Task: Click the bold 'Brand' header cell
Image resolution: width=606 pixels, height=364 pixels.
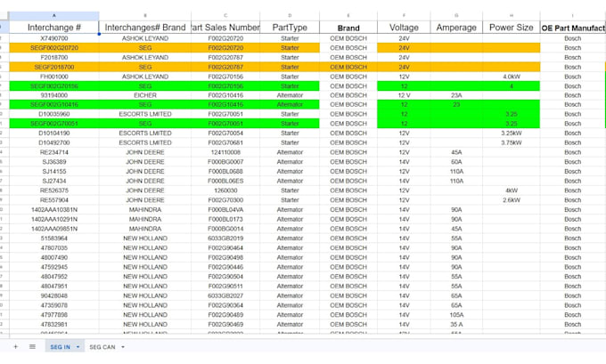Action: point(348,28)
